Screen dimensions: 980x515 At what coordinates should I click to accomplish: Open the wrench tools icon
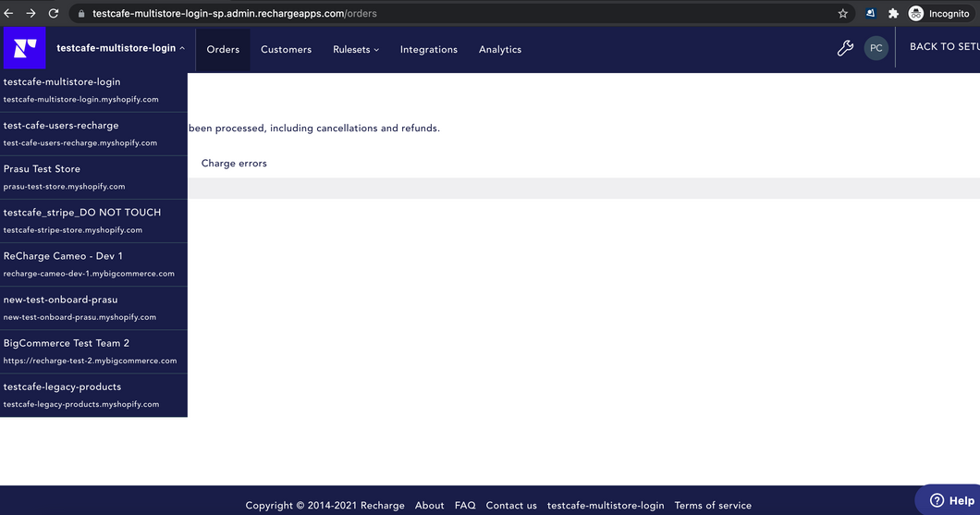[845, 48]
